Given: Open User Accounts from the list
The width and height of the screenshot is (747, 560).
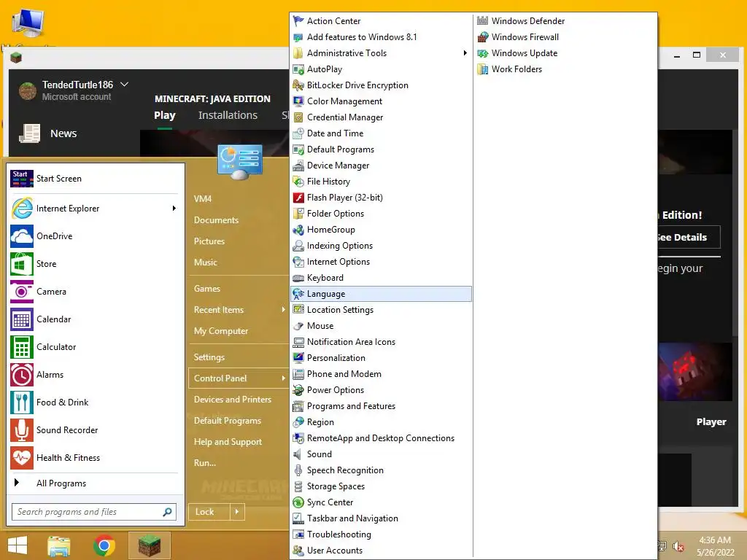Looking at the screenshot, I should click(x=381, y=551).
